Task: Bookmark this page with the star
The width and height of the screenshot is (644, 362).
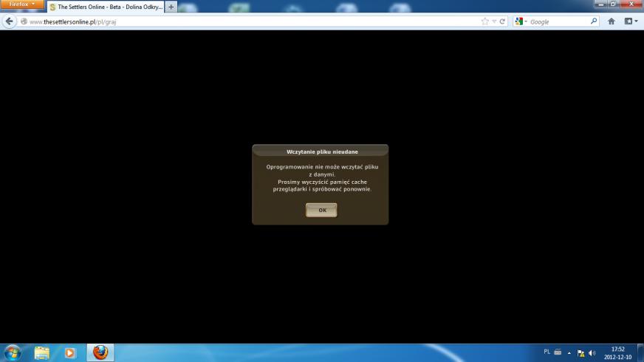Action: pos(485,21)
